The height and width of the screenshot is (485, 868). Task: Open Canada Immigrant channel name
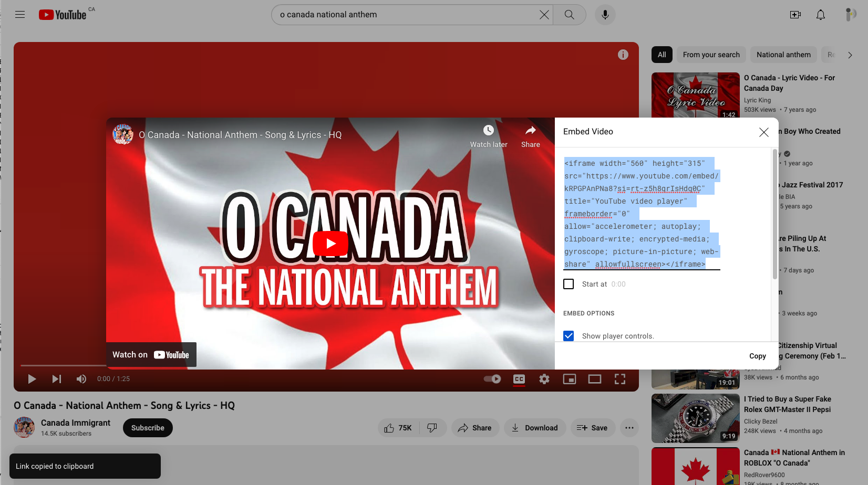click(x=76, y=423)
